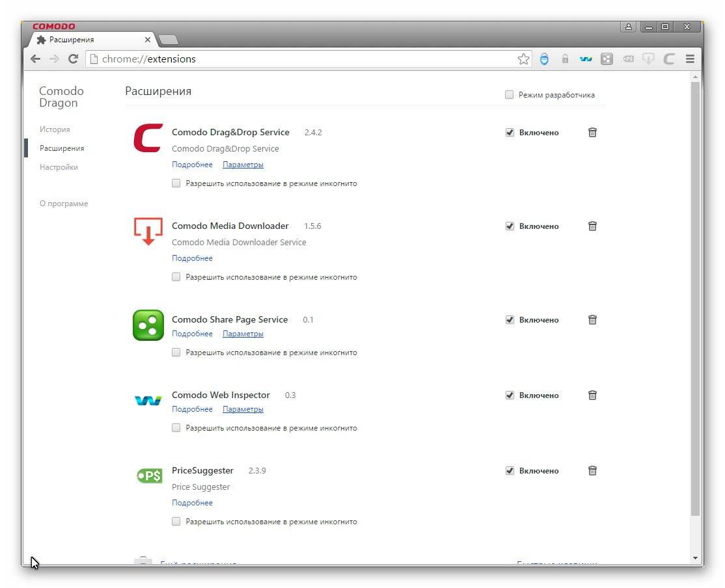
Task: Open Подробнее for PriceSuggester
Action: pos(192,503)
